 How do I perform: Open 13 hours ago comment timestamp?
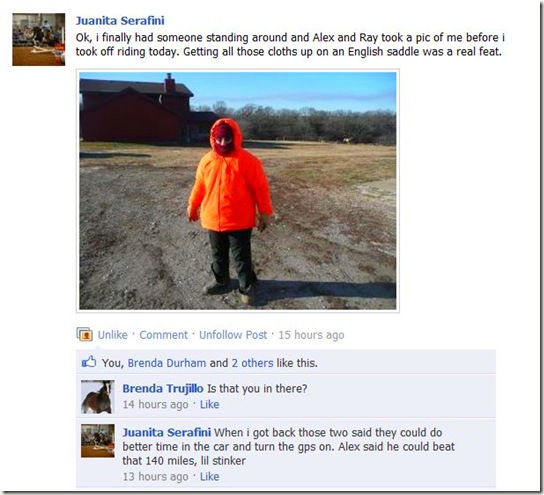click(155, 477)
